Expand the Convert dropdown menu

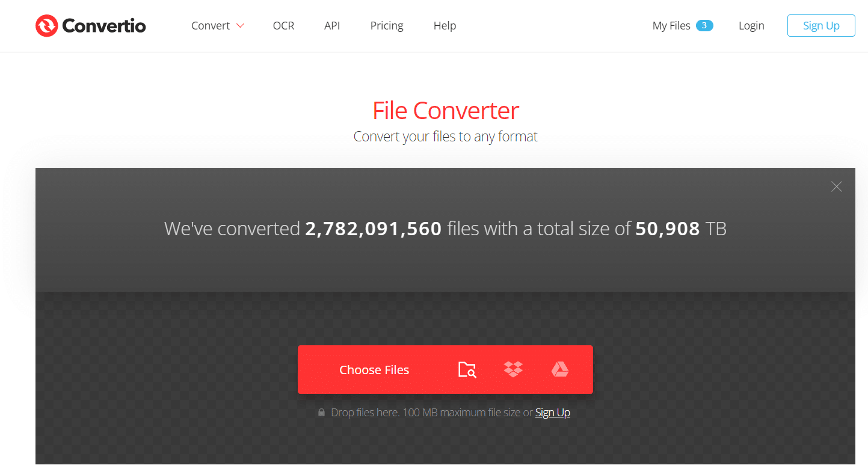[217, 26]
